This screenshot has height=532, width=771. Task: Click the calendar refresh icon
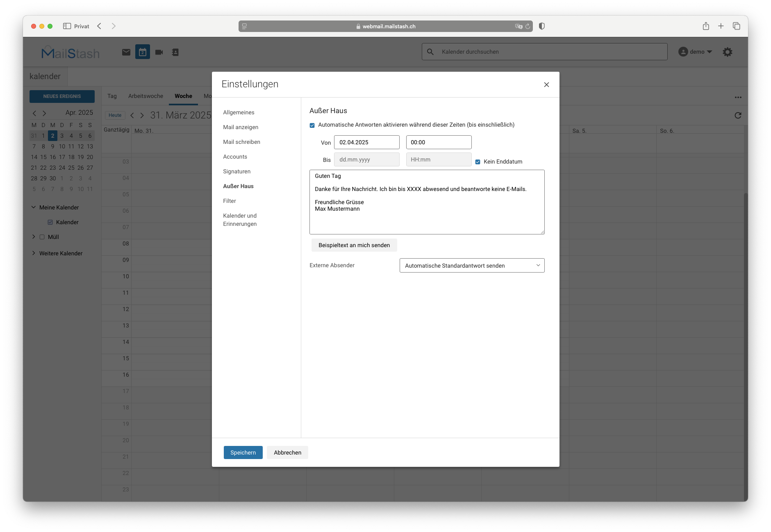pyautogui.click(x=738, y=116)
